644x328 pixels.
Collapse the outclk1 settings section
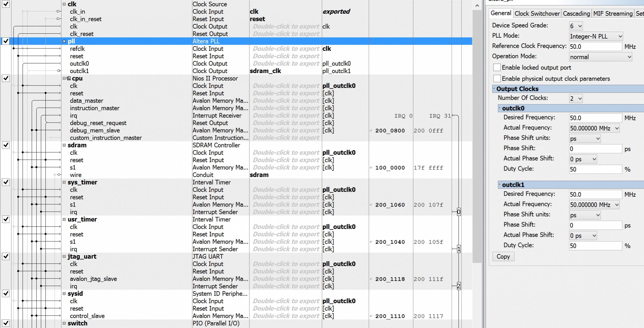pyautogui.click(x=500, y=185)
